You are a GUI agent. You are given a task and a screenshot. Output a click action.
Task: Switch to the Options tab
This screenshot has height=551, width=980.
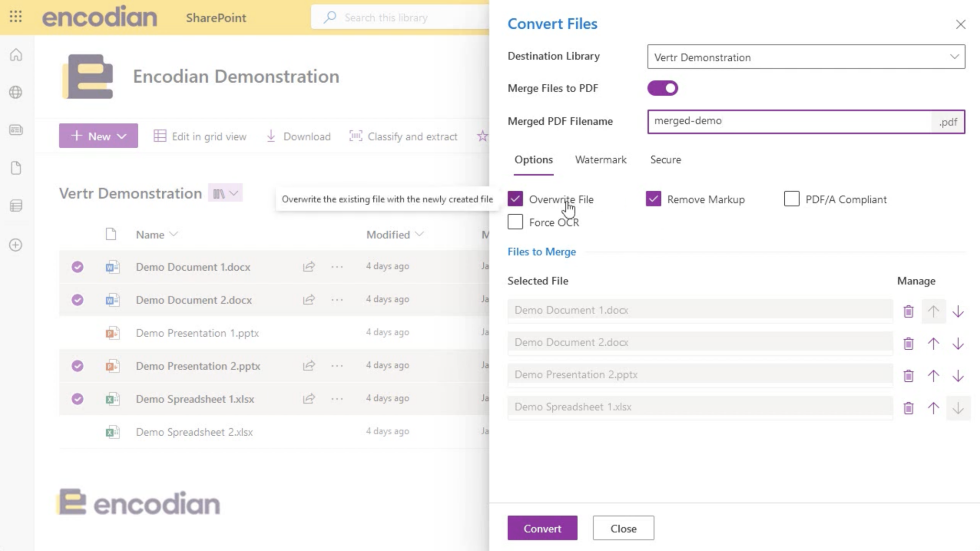point(534,160)
